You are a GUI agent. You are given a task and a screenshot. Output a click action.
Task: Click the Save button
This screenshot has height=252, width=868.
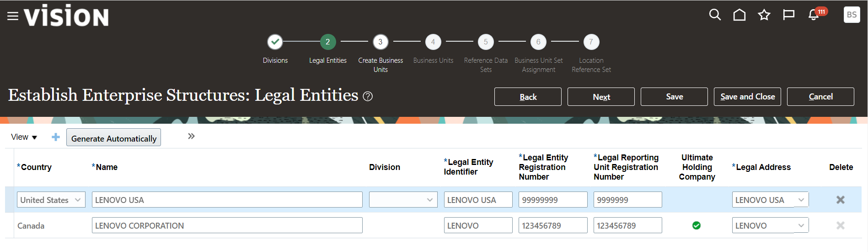(x=674, y=97)
